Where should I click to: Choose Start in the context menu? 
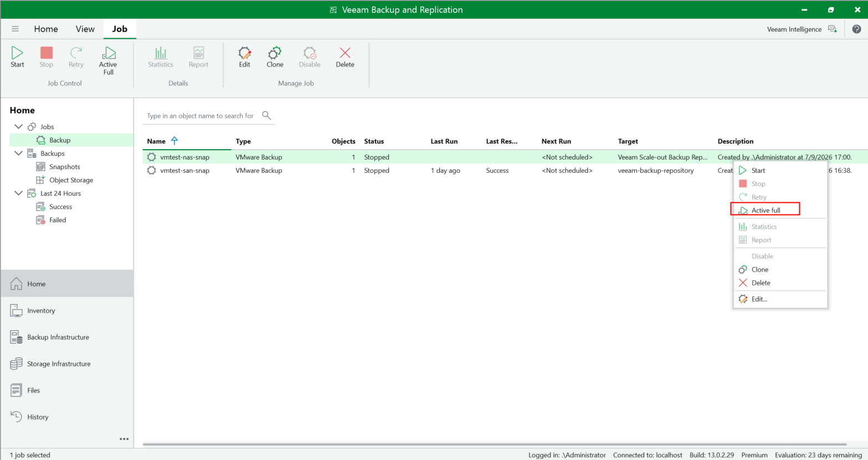[780, 170]
